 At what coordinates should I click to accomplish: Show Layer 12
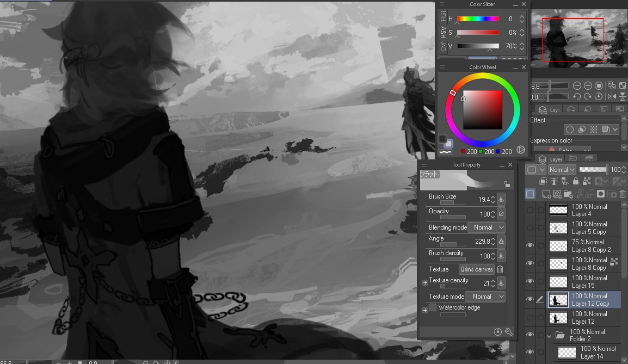[x=530, y=318]
